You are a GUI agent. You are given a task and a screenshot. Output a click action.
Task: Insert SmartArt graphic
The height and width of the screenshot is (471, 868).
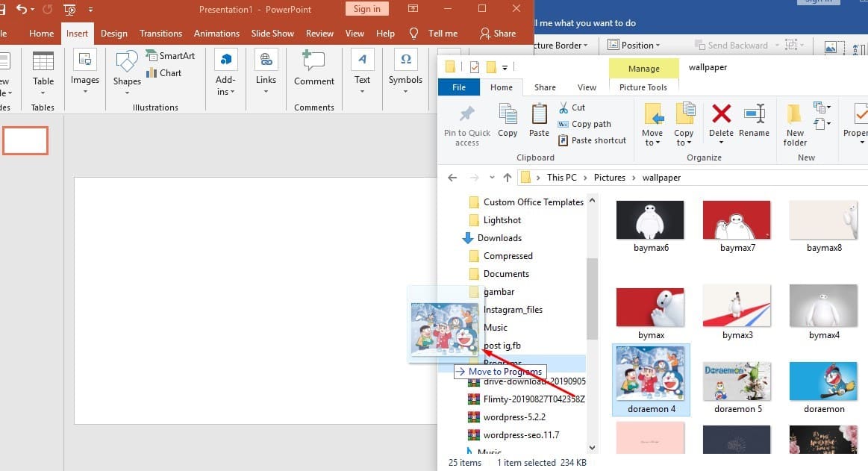(170, 55)
